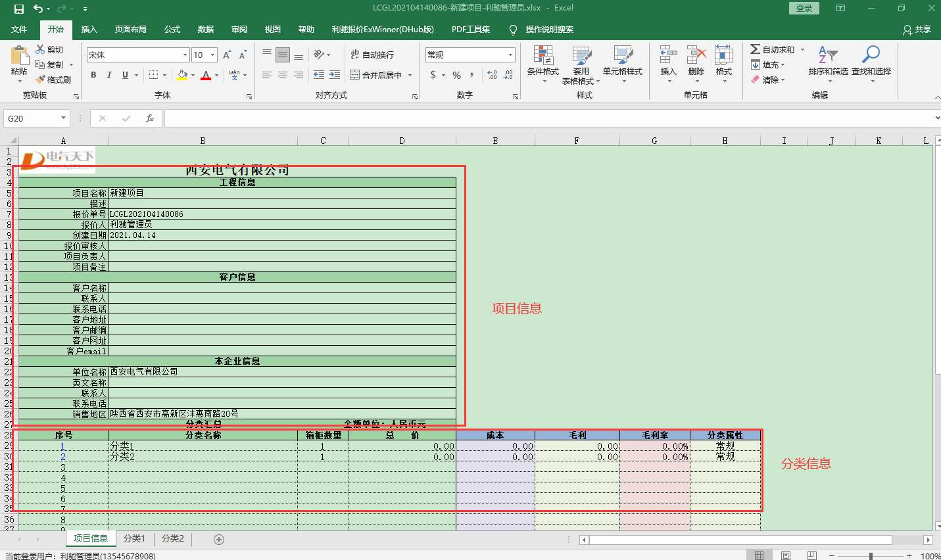Click the align left icon

click(x=266, y=75)
